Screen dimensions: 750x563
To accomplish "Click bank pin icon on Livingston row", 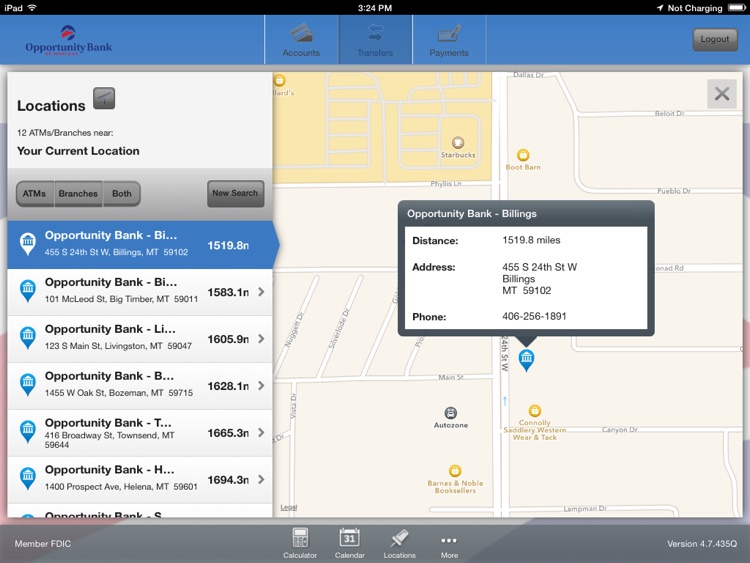I will pyautogui.click(x=28, y=338).
